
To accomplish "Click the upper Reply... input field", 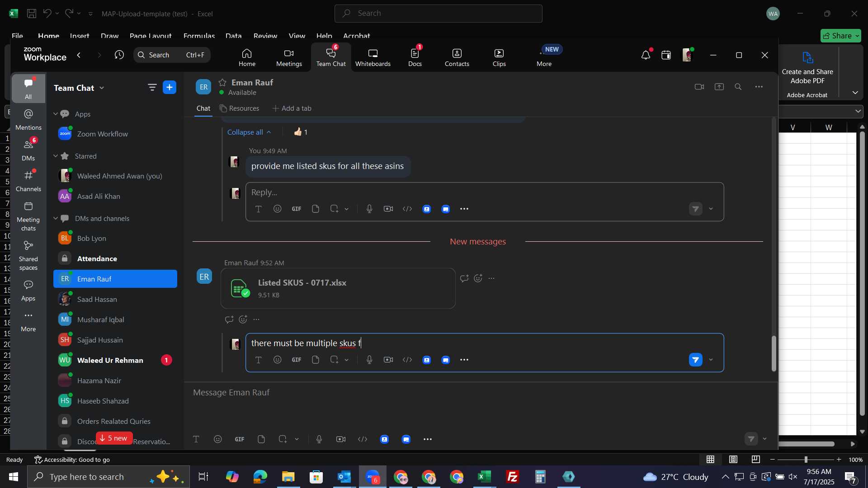I will [485, 192].
